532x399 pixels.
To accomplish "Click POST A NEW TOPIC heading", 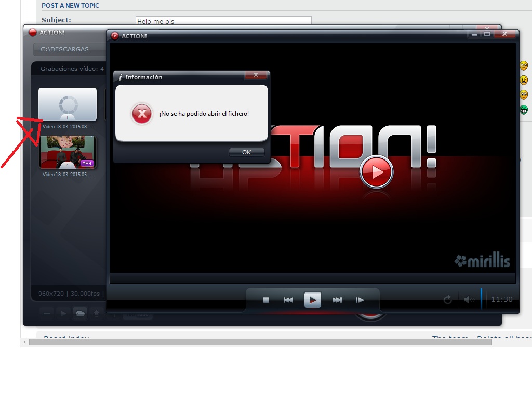I will 71,6.
